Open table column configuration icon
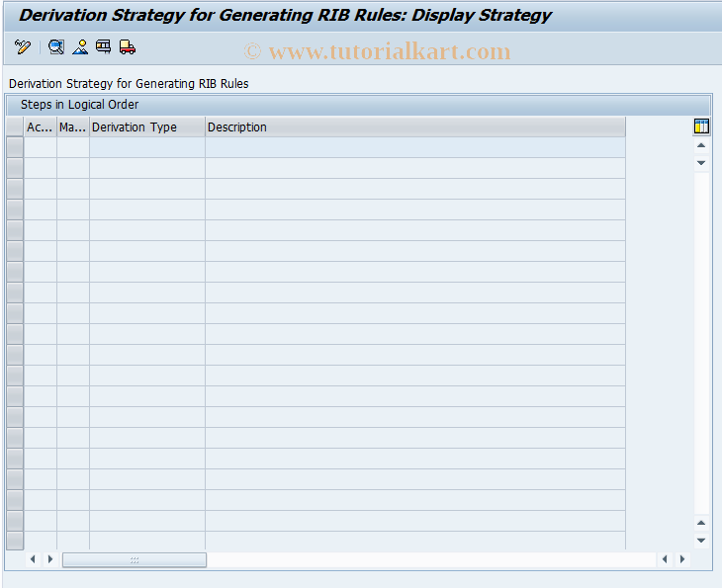 click(x=701, y=126)
